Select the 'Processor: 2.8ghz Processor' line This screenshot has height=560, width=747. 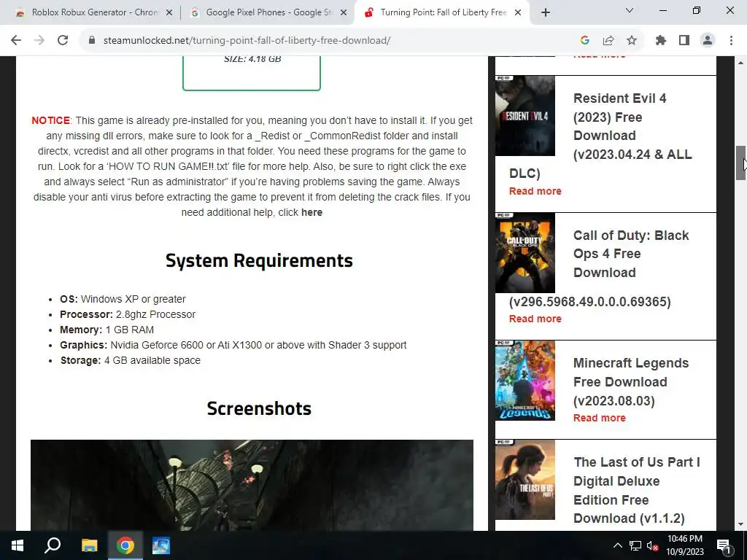(128, 314)
